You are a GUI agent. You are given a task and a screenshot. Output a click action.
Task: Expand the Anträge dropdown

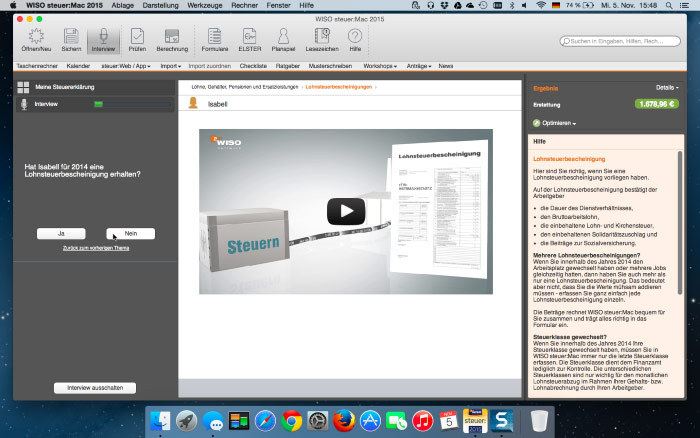point(419,66)
